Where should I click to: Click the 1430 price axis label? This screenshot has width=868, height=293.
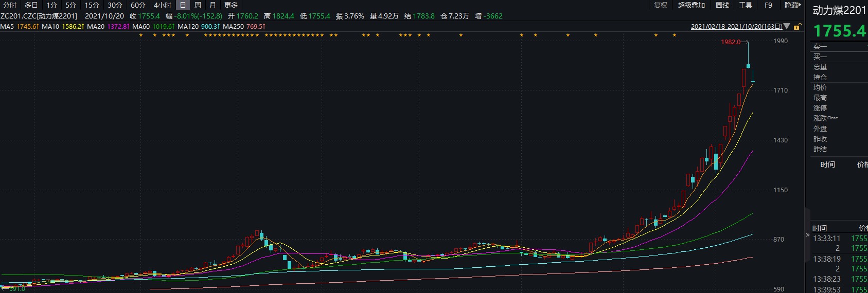(x=781, y=140)
